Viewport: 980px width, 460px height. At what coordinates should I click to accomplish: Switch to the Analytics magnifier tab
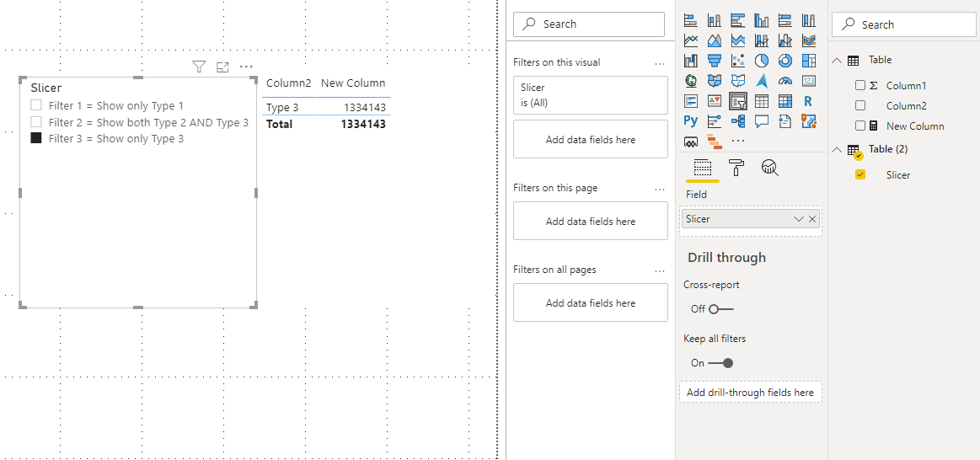tap(769, 168)
